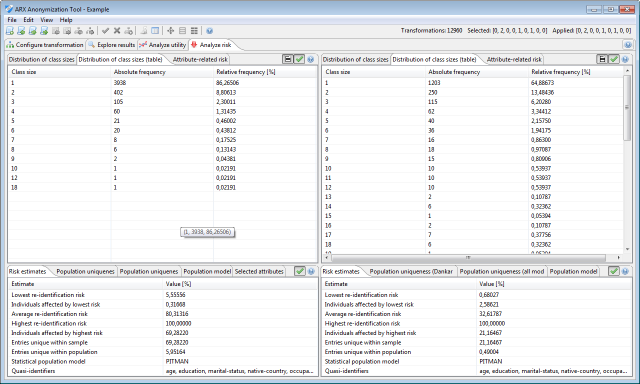Open the View menu

coord(47,20)
